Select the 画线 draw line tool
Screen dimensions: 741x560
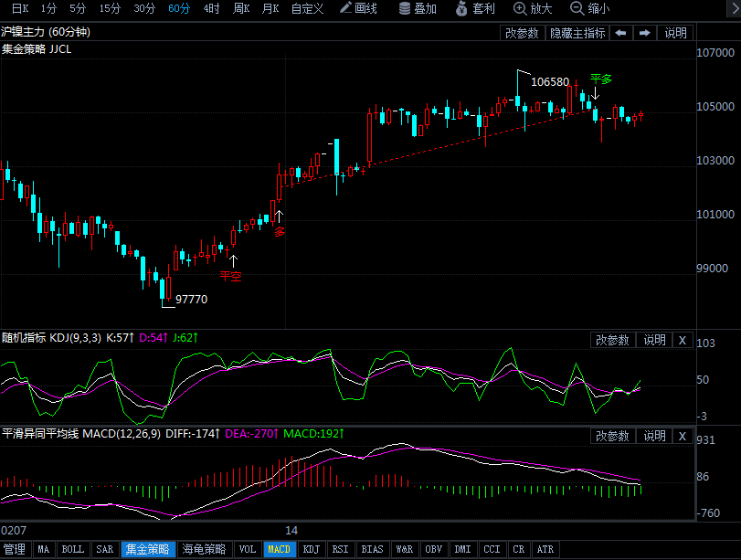pyautogui.click(x=358, y=8)
